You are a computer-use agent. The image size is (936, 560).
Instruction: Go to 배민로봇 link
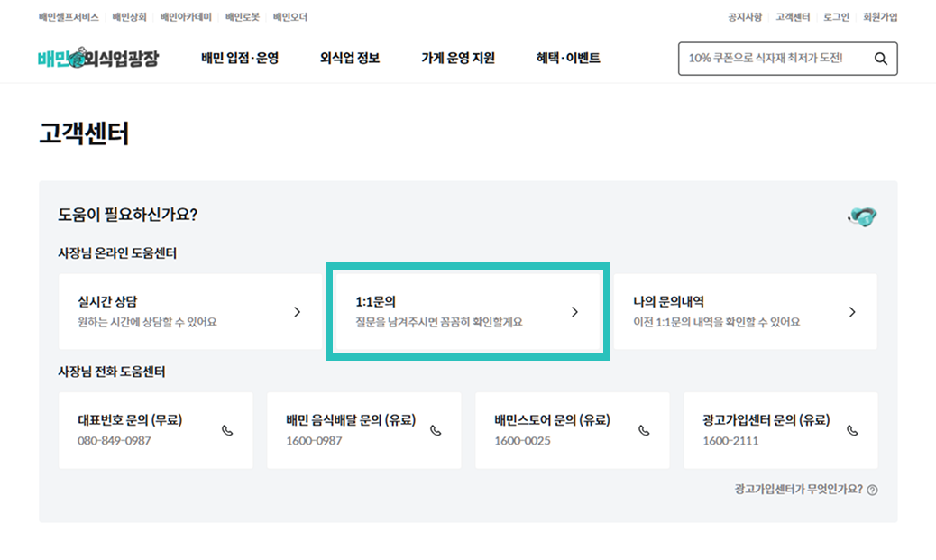[x=243, y=17]
